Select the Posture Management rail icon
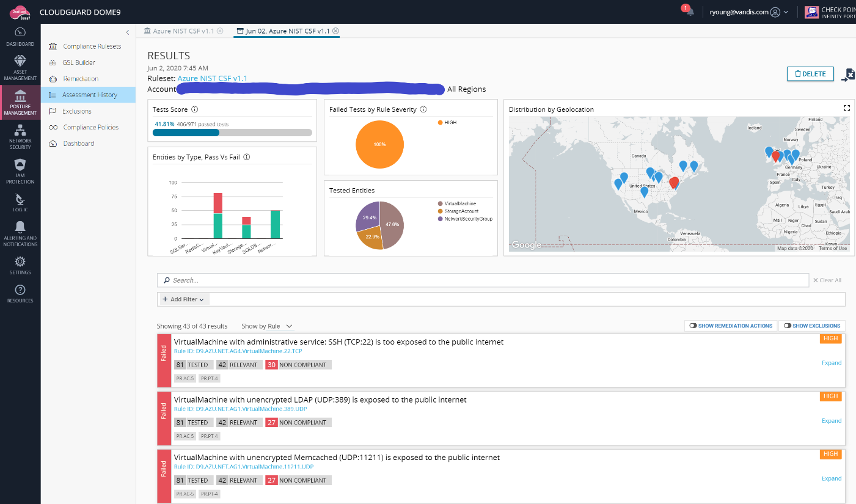 pyautogui.click(x=20, y=96)
